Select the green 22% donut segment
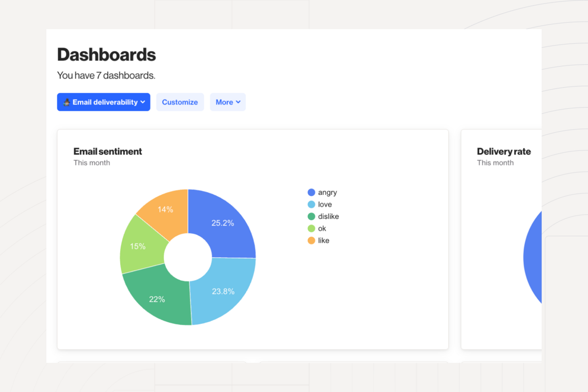Viewport: 588px width, 392px height. coord(157,299)
